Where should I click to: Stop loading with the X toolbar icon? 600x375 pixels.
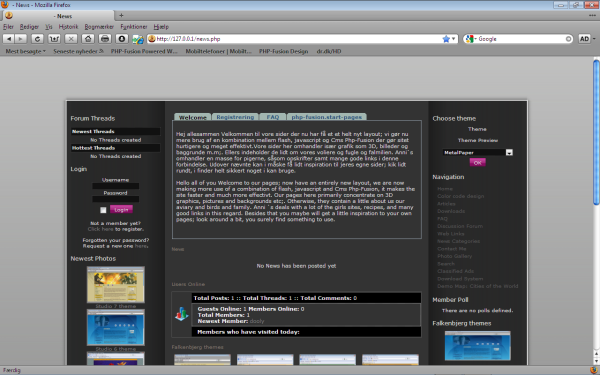[71, 39]
